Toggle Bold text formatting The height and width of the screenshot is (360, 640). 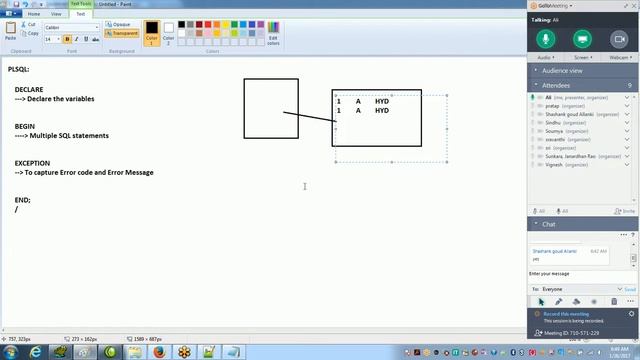[67, 39]
